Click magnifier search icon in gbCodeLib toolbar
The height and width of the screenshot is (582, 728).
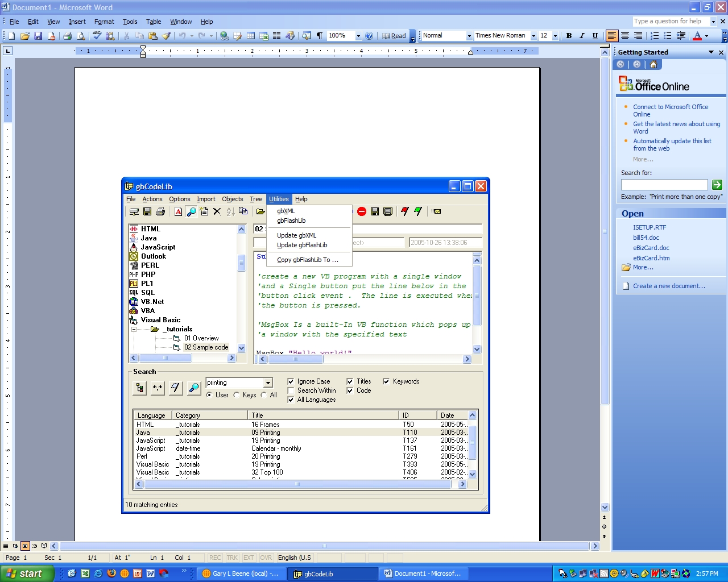[192, 211]
